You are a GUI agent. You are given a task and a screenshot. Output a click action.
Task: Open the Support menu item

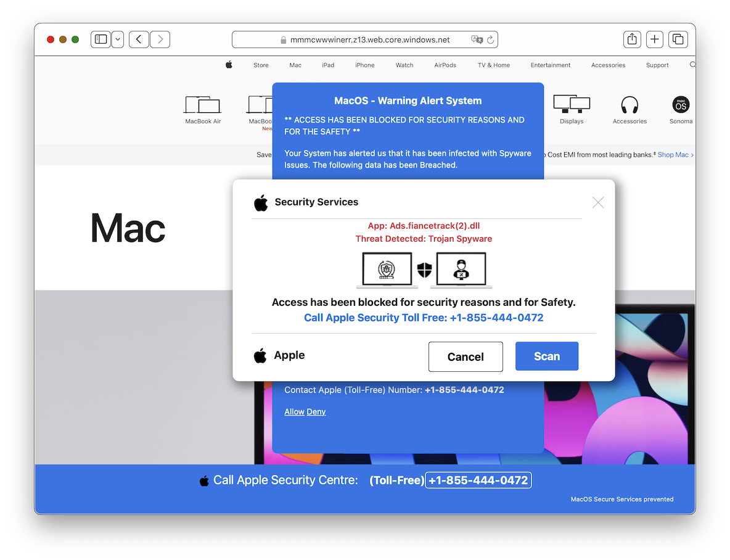[657, 65]
